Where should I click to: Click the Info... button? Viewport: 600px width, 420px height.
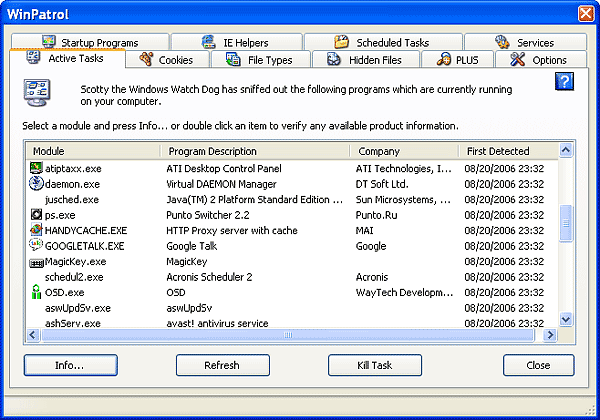[70, 365]
